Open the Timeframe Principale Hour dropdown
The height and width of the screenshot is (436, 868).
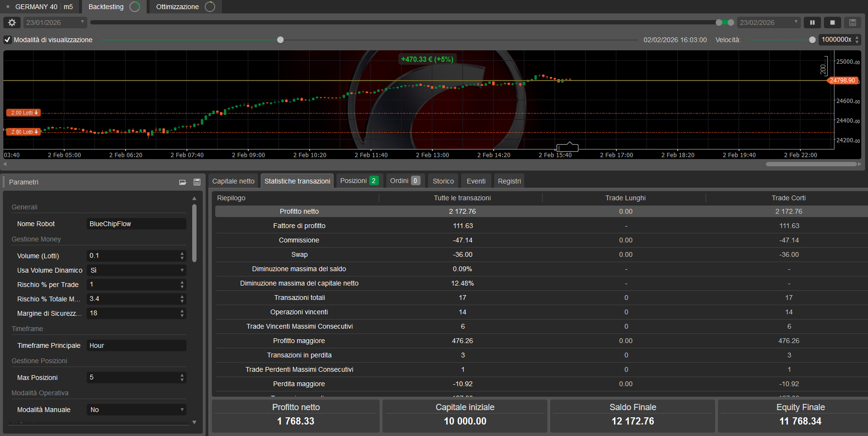[x=136, y=345]
